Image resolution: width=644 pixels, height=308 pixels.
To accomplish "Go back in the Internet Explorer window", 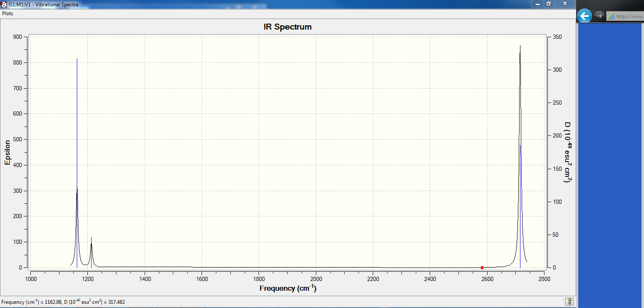I will (584, 16).
